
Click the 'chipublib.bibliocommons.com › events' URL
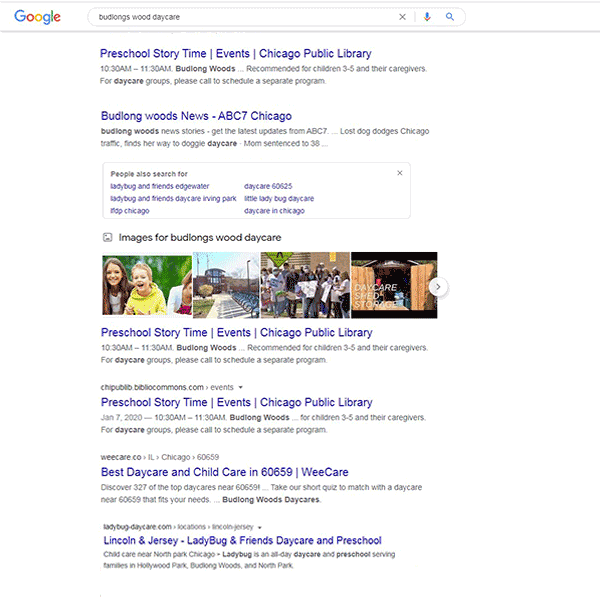167,387
